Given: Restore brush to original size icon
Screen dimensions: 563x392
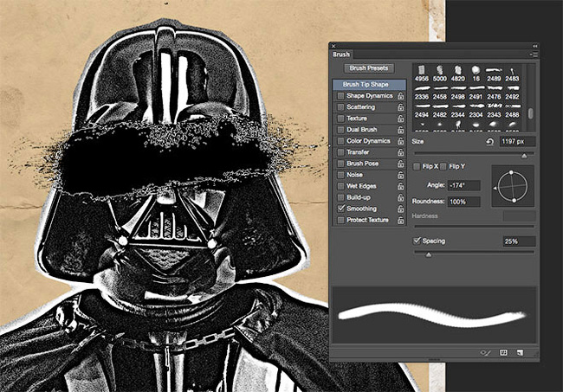Looking at the screenshot, I should 489,142.
